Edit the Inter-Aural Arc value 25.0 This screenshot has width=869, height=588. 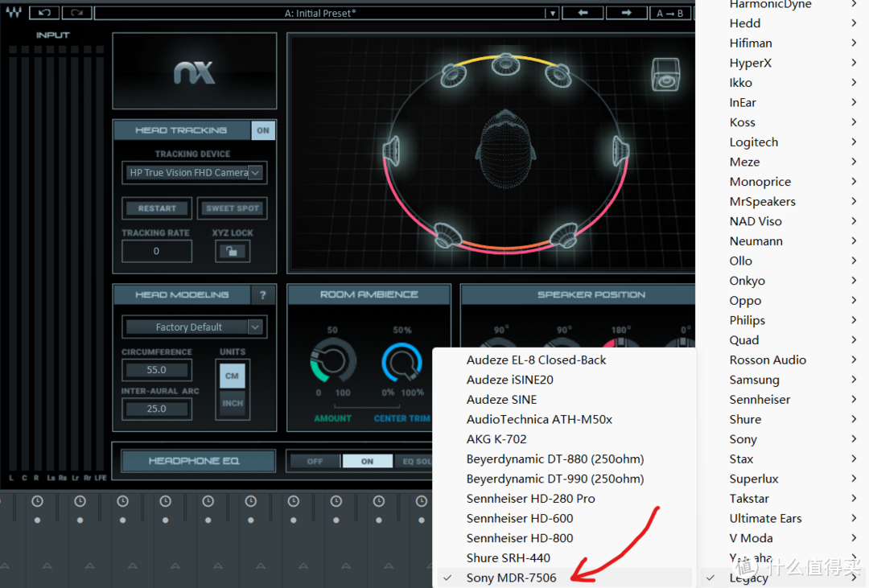[157, 409]
